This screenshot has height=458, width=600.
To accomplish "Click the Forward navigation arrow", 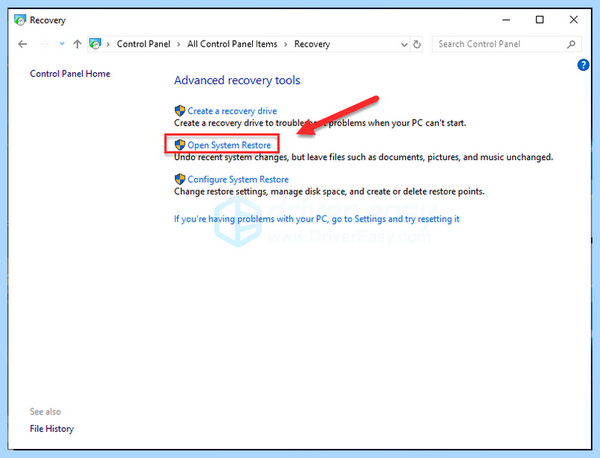I will 44,44.
